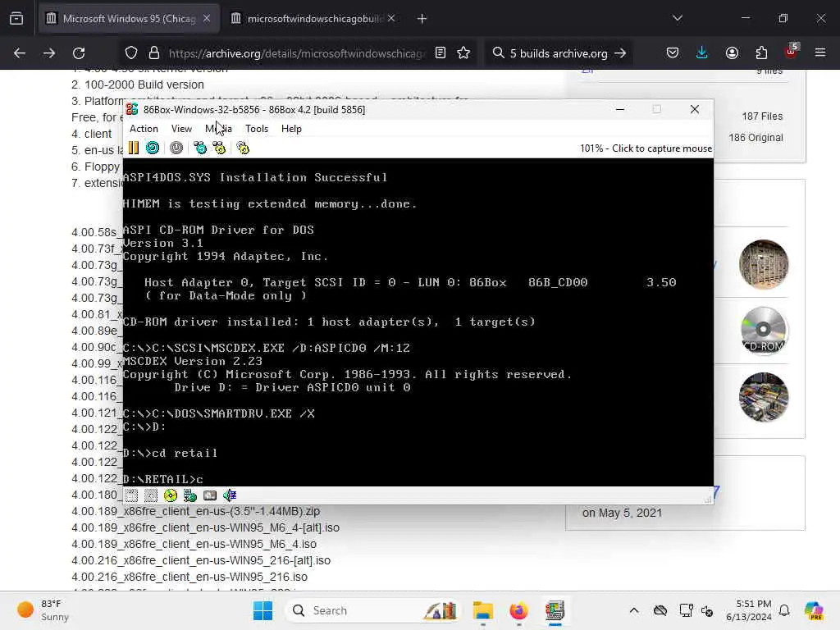Bookmark this page with the star icon
This screenshot has width=840, height=630.
463,53
